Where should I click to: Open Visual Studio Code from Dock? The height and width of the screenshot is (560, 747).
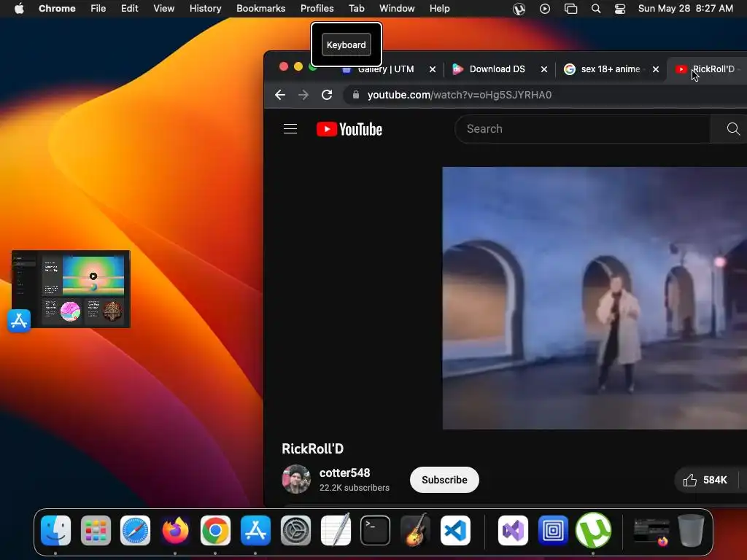pyautogui.click(x=455, y=531)
